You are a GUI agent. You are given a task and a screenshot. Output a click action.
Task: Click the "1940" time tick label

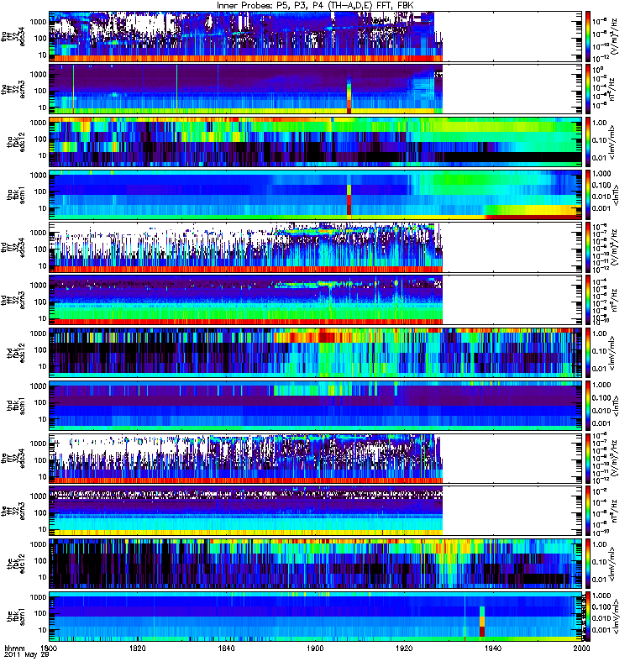(493, 648)
